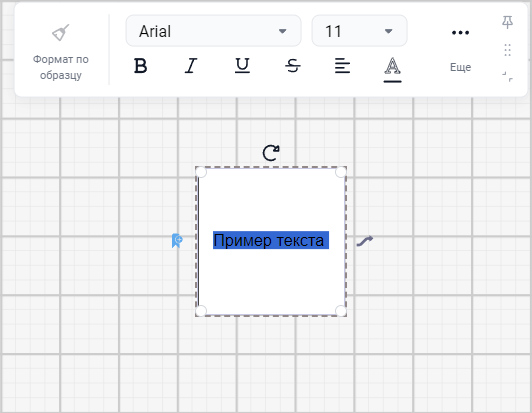Click the three-dots More icon
532x413 pixels.
(x=460, y=33)
